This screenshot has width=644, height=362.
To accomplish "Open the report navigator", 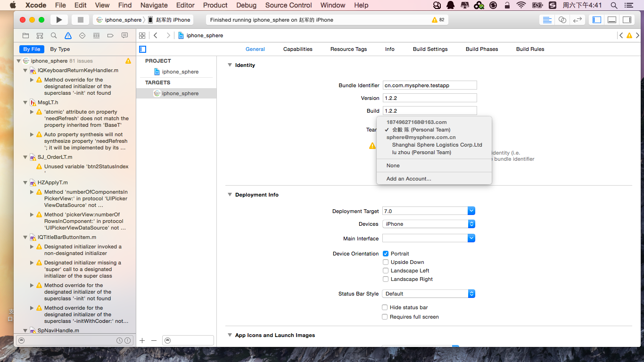I will coord(124,35).
